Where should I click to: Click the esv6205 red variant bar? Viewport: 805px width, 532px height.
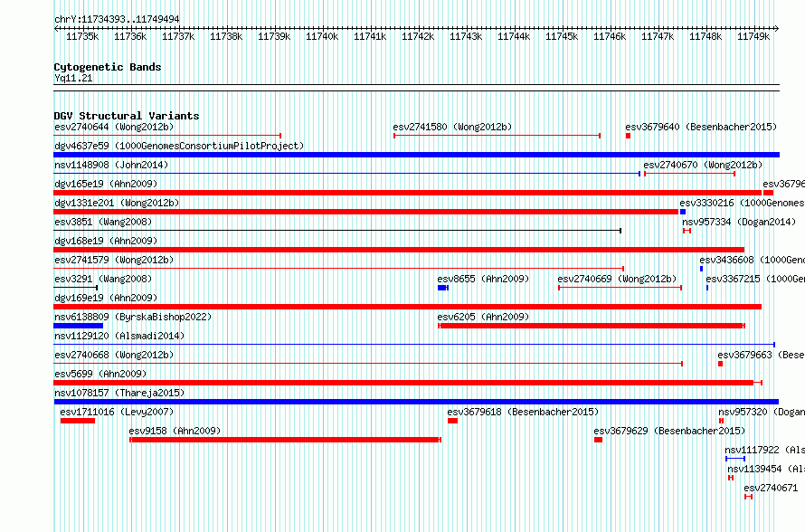592,326
